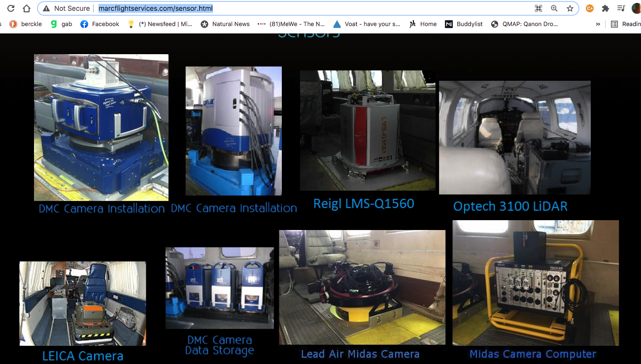Open the Home bookmark
Screen dimensions: 641x364
point(423,24)
